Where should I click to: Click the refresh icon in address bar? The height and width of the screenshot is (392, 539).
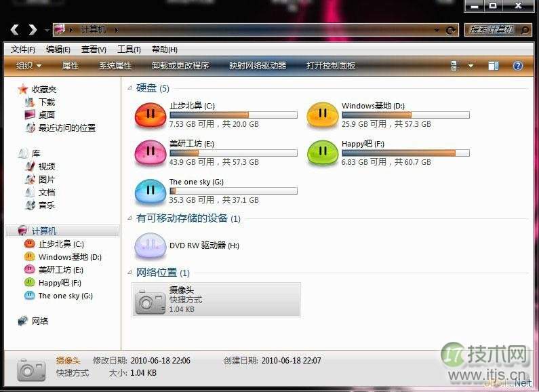(452, 30)
